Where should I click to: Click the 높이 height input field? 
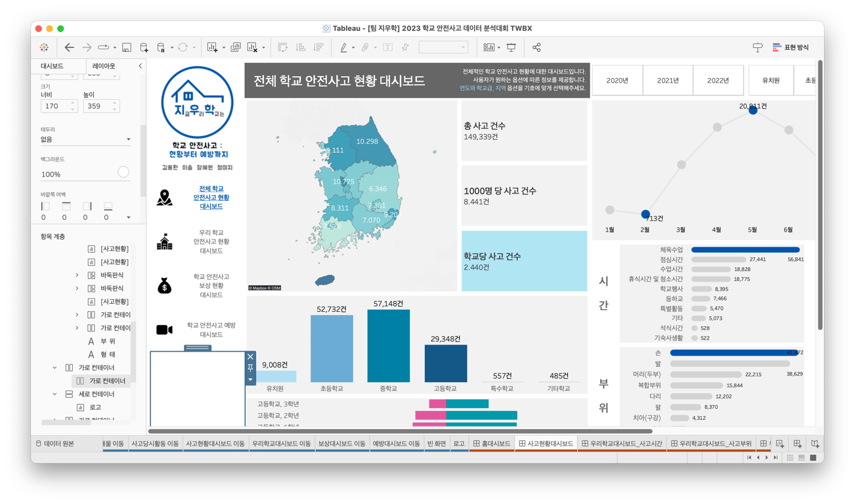pos(100,106)
